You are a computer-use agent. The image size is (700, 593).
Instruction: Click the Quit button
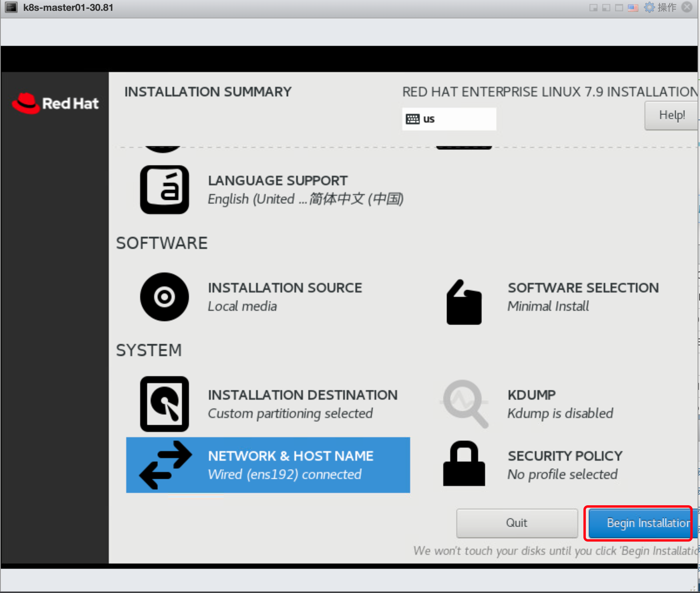coord(517,523)
